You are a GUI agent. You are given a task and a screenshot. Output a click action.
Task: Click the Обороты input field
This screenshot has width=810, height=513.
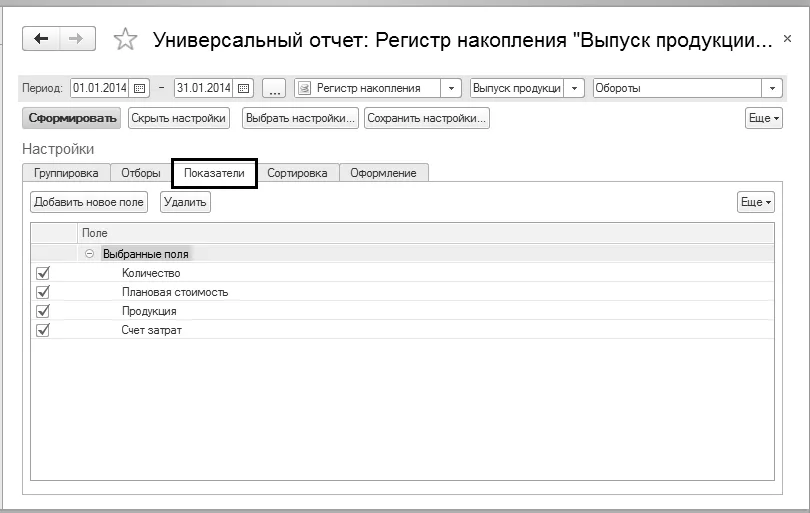(x=677, y=88)
